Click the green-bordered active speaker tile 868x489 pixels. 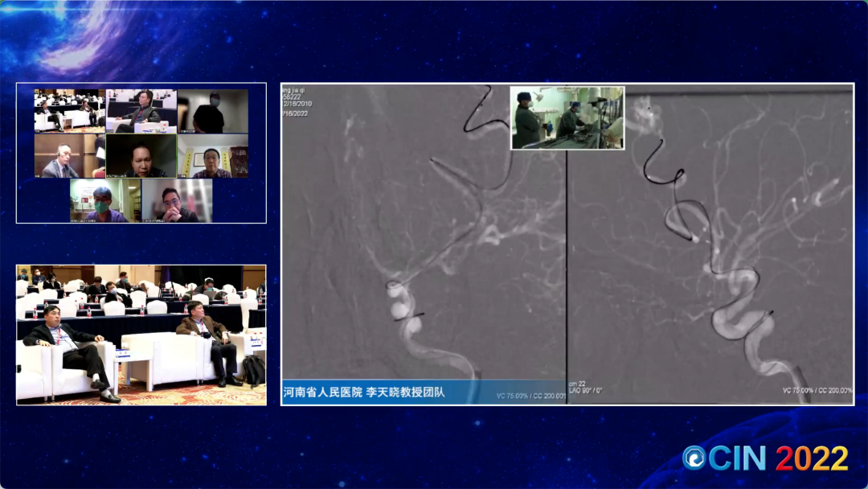pos(141,155)
